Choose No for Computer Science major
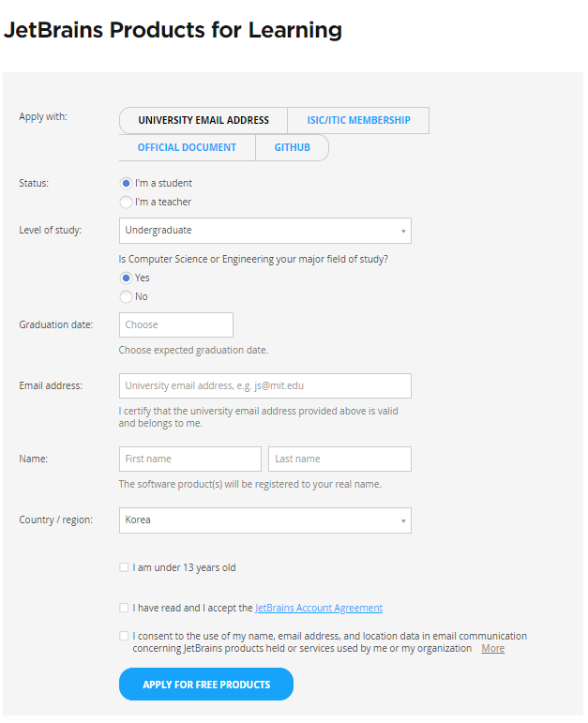Image resolution: width=588 pixels, height=723 pixels. (x=126, y=296)
